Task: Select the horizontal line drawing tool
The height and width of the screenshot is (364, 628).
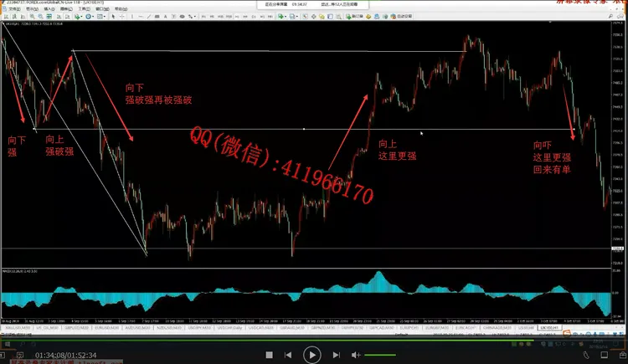Action: [x=141, y=17]
